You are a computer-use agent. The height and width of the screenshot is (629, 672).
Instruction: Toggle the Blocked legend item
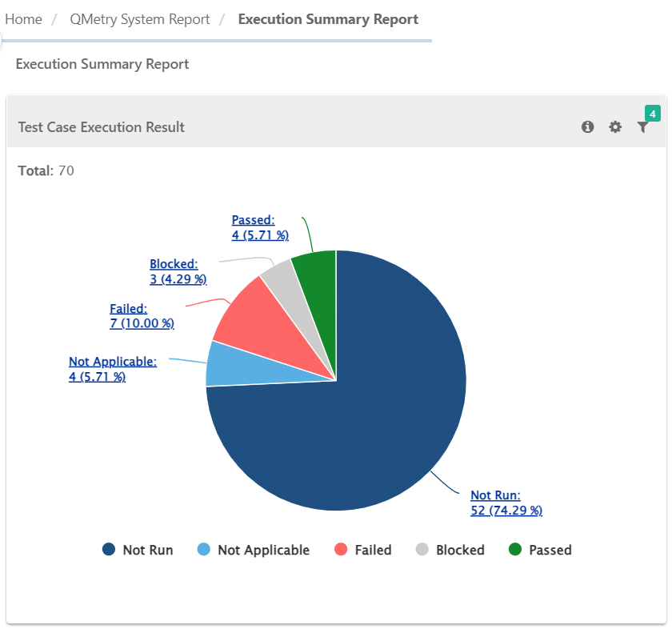click(450, 550)
